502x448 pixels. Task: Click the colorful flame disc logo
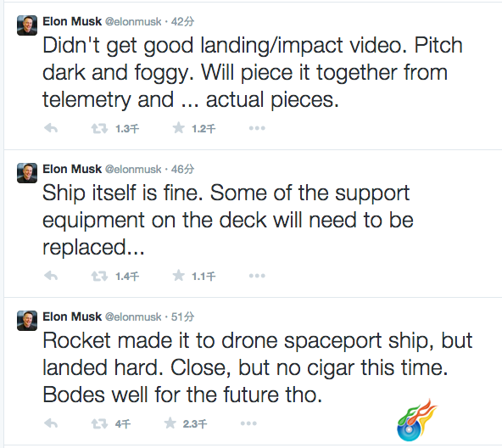tap(417, 421)
